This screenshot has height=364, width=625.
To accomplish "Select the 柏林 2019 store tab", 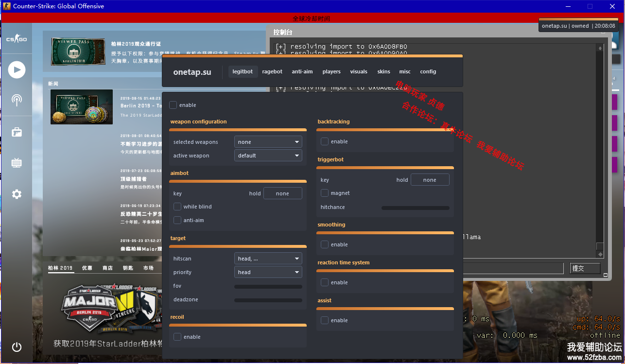I will (60, 268).
